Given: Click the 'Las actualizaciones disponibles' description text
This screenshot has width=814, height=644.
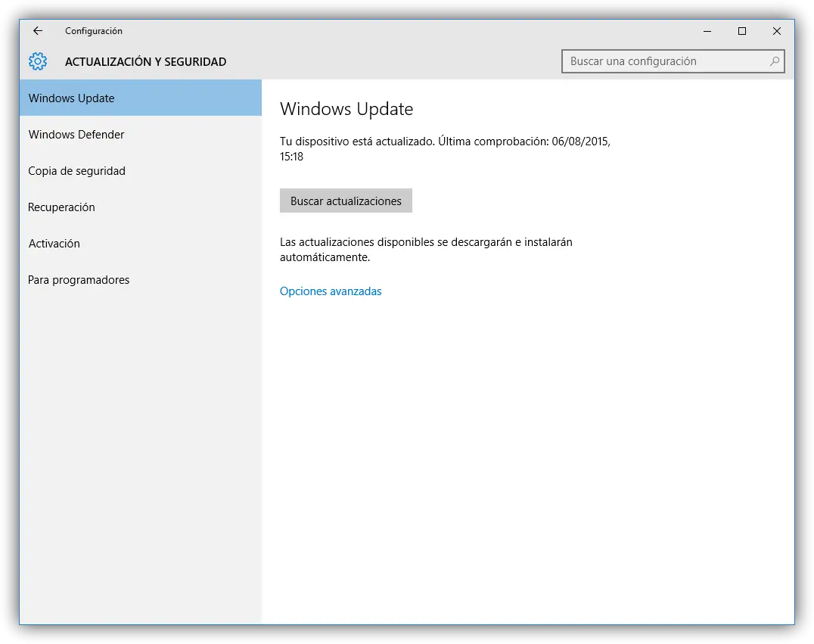Looking at the screenshot, I should coord(426,249).
